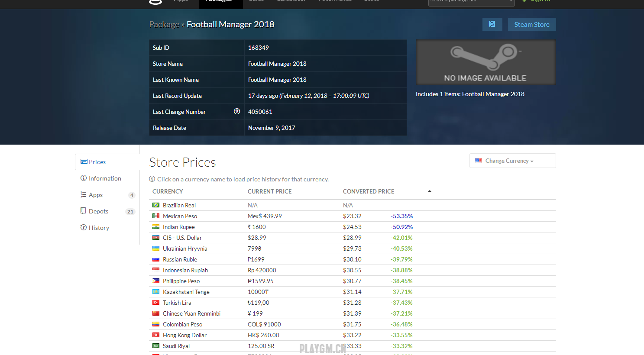Click the ₹ 1600 current price

(257, 227)
